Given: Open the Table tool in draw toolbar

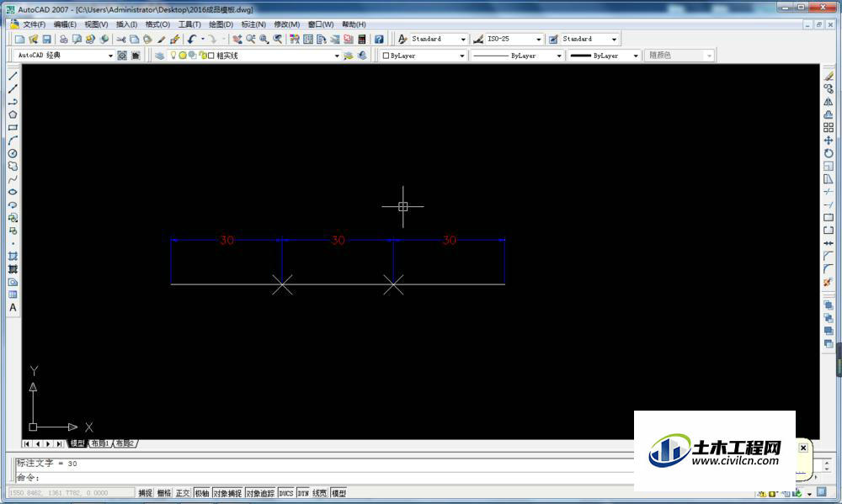Looking at the screenshot, I should (13, 294).
